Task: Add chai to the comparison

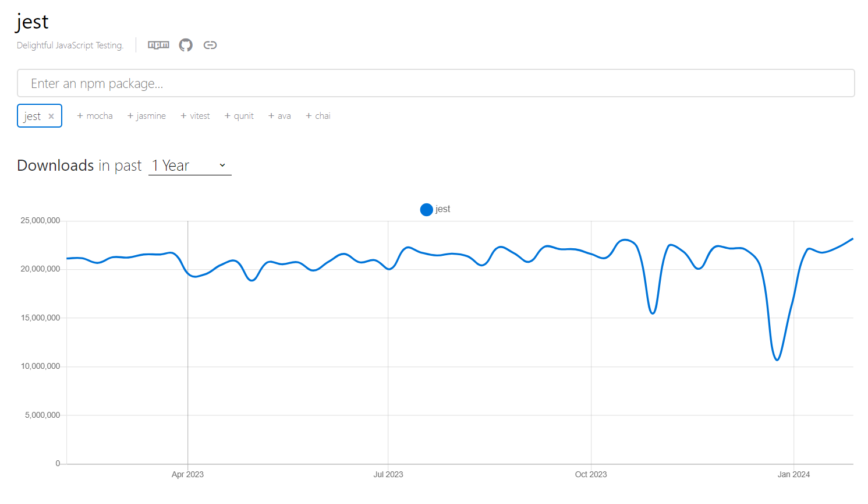Action: pos(318,115)
